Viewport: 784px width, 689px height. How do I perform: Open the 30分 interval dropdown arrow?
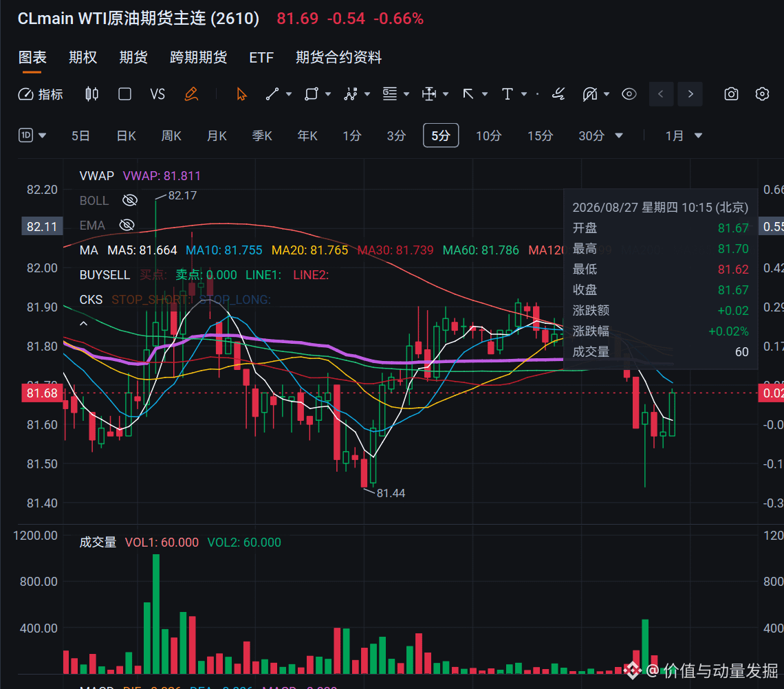pos(618,135)
